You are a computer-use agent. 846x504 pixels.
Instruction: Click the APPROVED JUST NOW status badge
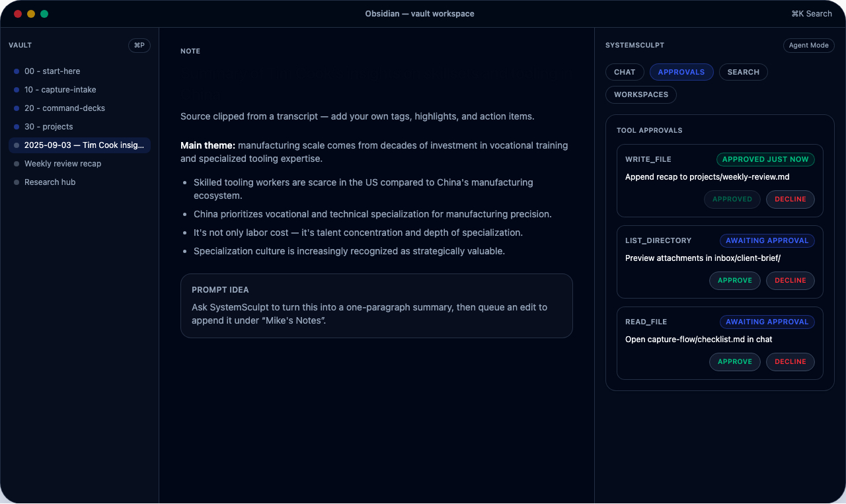[765, 159]
